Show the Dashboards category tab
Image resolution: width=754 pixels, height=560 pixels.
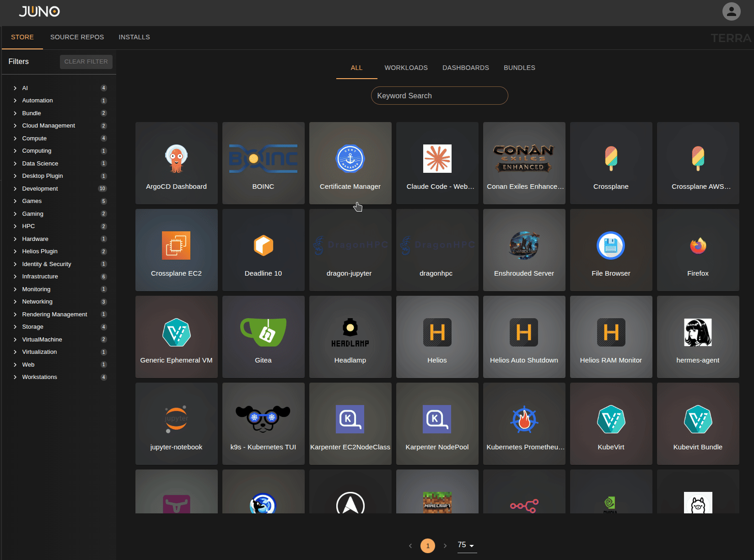466,68
